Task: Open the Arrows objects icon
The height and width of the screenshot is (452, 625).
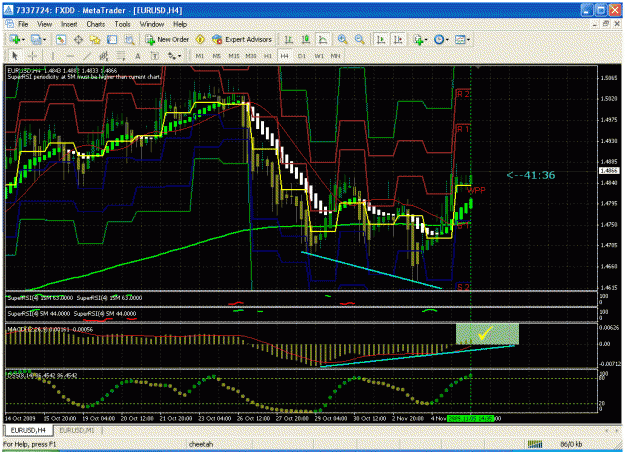Action: (x=171, y=56)
